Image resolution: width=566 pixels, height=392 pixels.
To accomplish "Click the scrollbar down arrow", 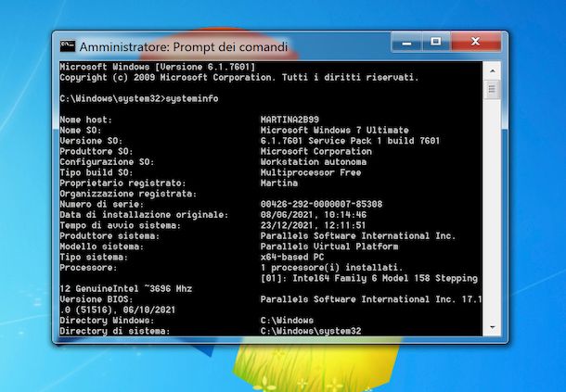I will tap(493, 327).
